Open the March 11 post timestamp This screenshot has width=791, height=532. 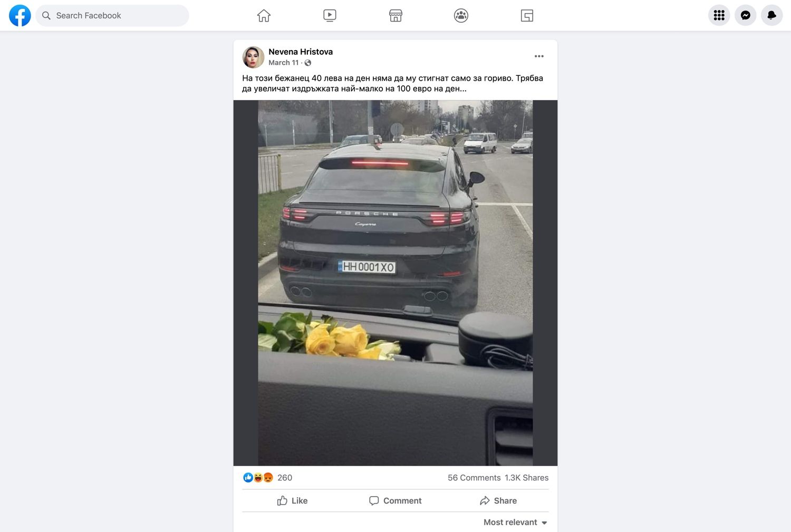coord(283,63)
